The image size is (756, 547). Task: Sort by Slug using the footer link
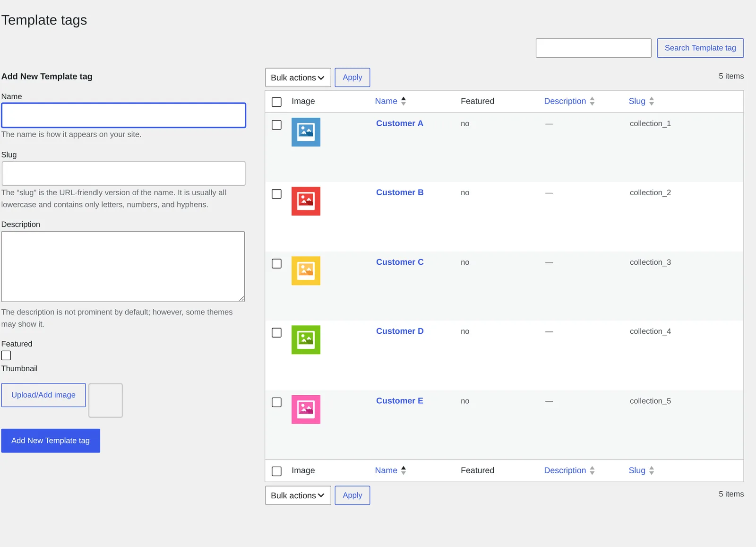point(637,470)
